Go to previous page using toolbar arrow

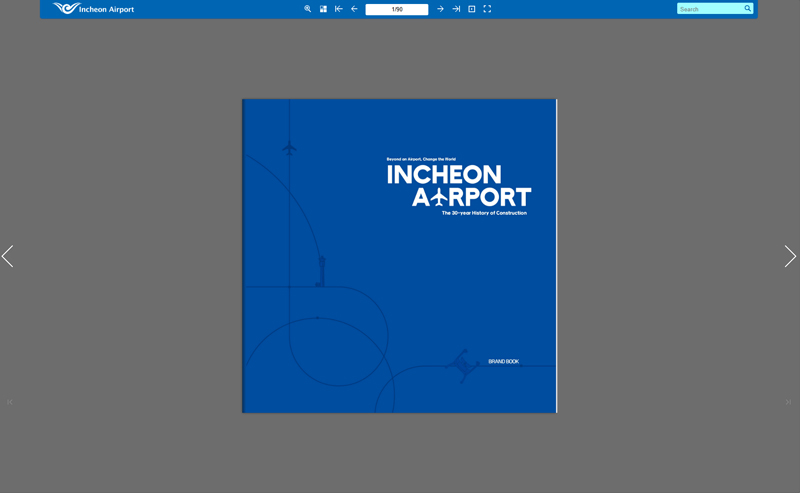point(354,9)
